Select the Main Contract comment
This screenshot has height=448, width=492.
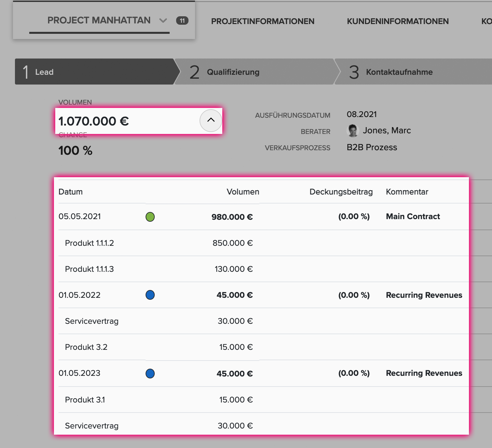coord(413,217)
